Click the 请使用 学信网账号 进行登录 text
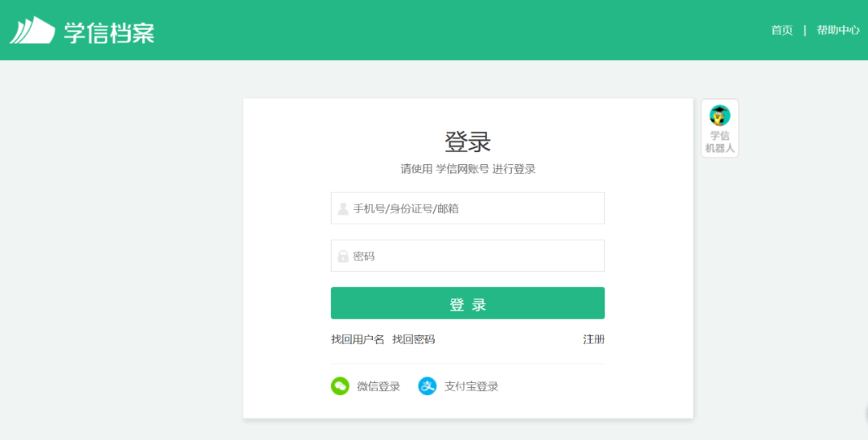Viewport: 868px width, 440px height. [468, 169]
